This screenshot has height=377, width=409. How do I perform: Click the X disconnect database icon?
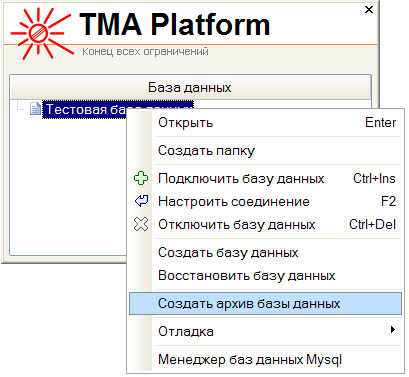tap(141, 224)
